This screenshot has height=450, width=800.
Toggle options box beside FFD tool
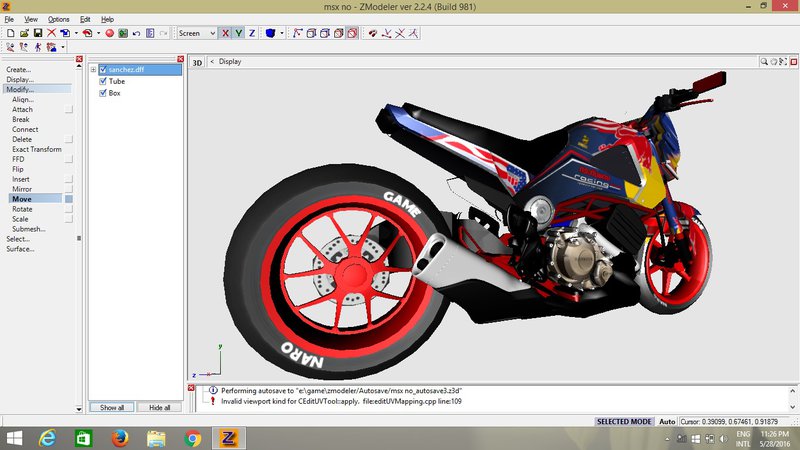(68, 159)
